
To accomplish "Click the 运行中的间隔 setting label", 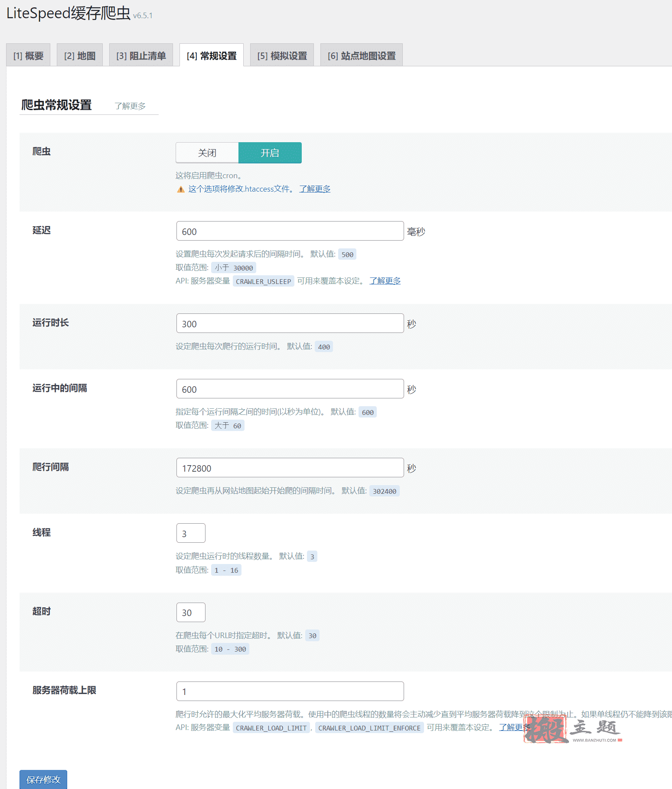I will coord(60,388).
